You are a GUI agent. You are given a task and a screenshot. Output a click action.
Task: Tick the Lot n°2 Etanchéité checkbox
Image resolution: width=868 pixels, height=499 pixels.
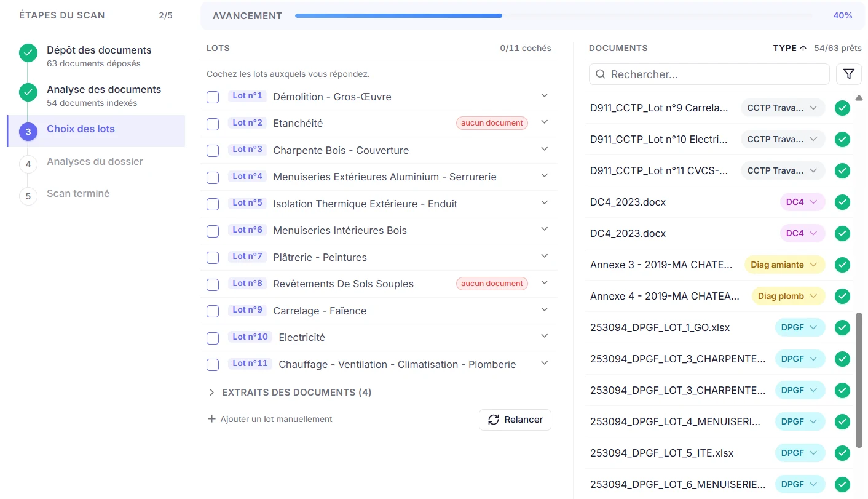pyautogui.click(x=213, y=124)
